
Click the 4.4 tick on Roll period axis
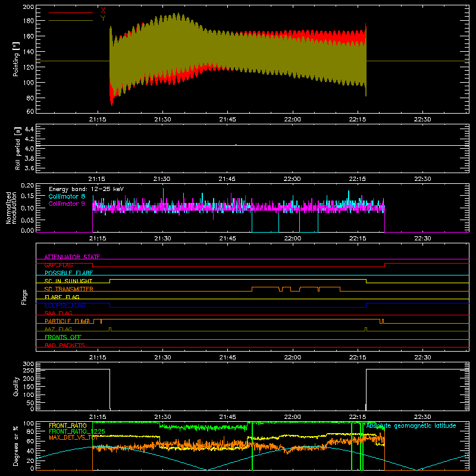pyautogui.click(x=29, y=129)
